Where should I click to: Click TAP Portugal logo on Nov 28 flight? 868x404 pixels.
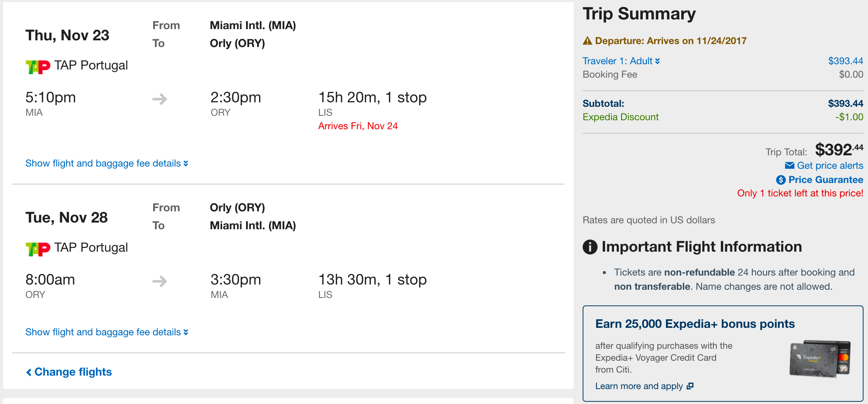coord(38,249)
